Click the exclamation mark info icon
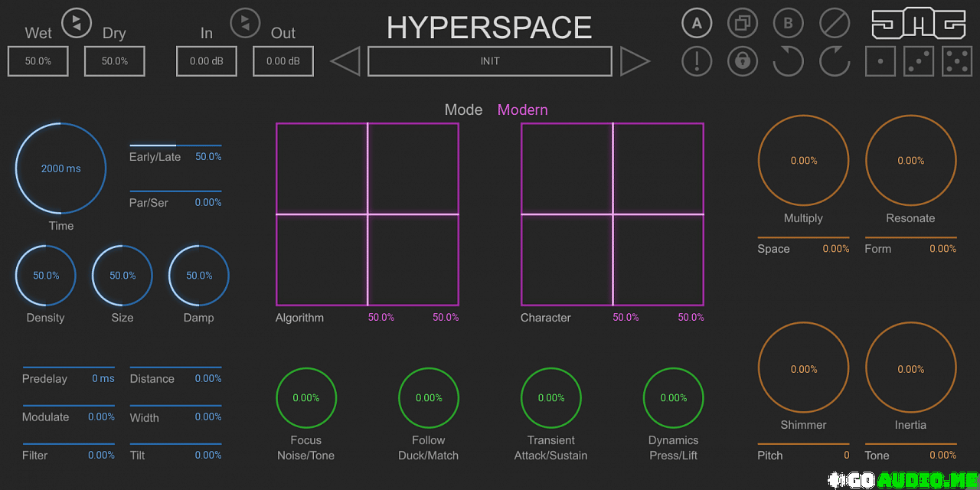Image resolution: width=980 pixels, height=490 pixels. (697, 61)
